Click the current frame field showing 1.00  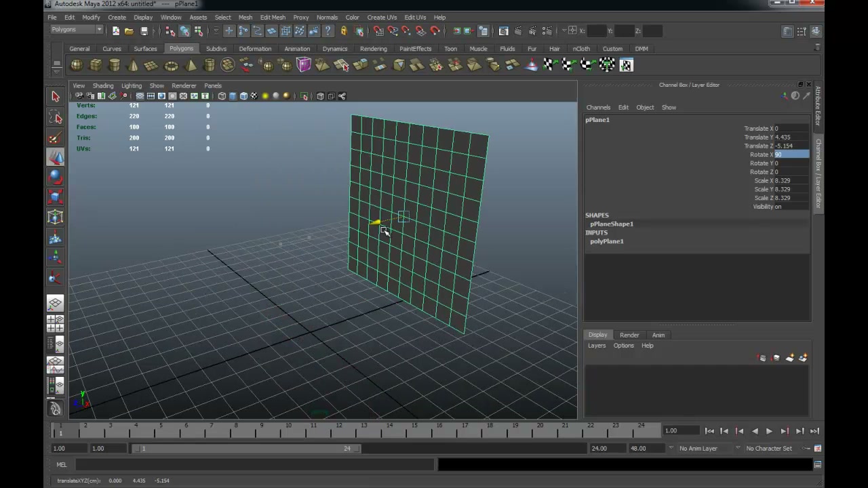tap(682, 431)
